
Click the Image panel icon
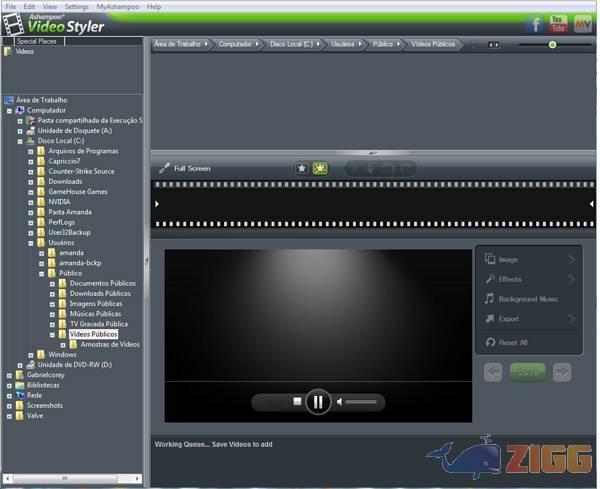[490, 259]
